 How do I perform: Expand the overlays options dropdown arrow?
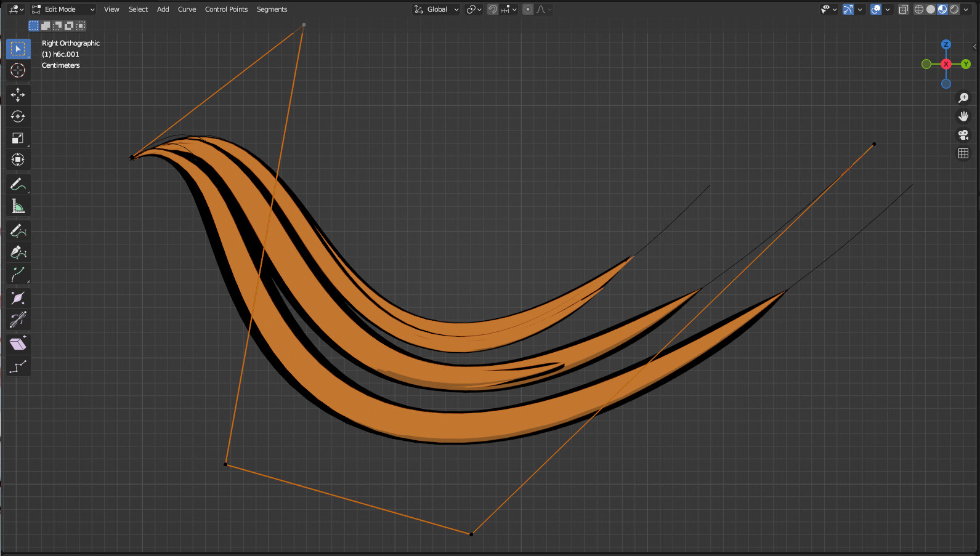tap(888, 9)
